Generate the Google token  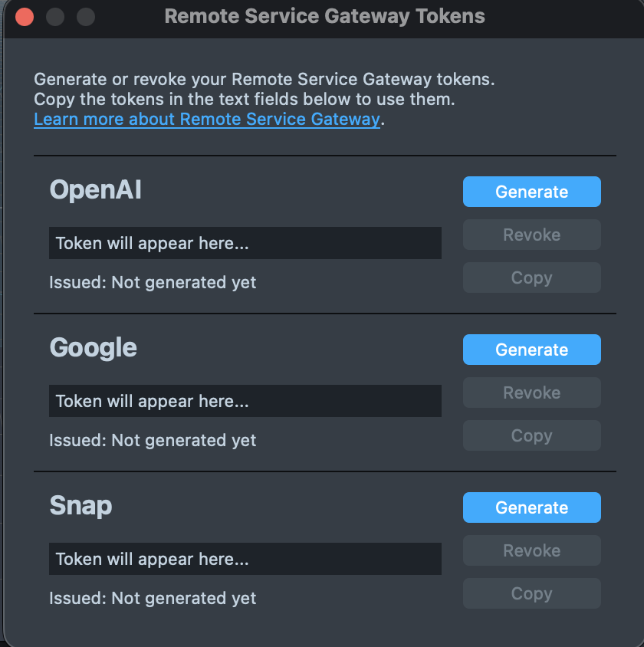click(x=531, y=350)
